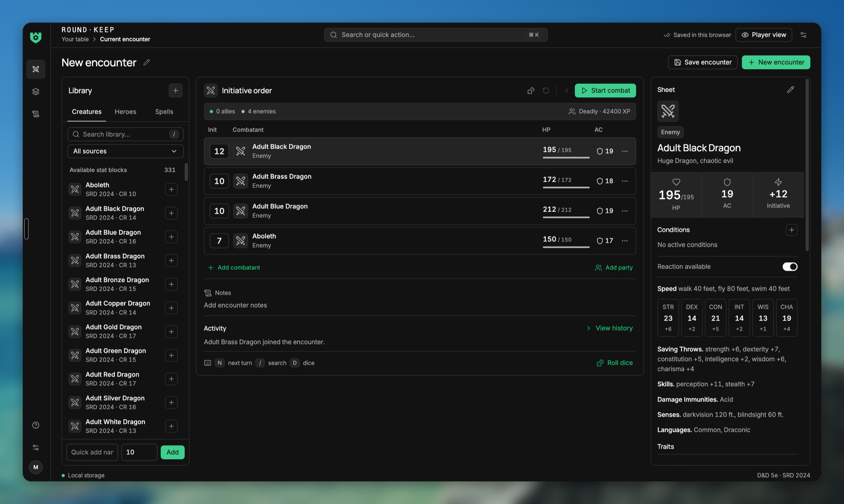Screen dimensions: 844x504
Task: Open the layers stack sidebar icon
Action: point(36,91)
